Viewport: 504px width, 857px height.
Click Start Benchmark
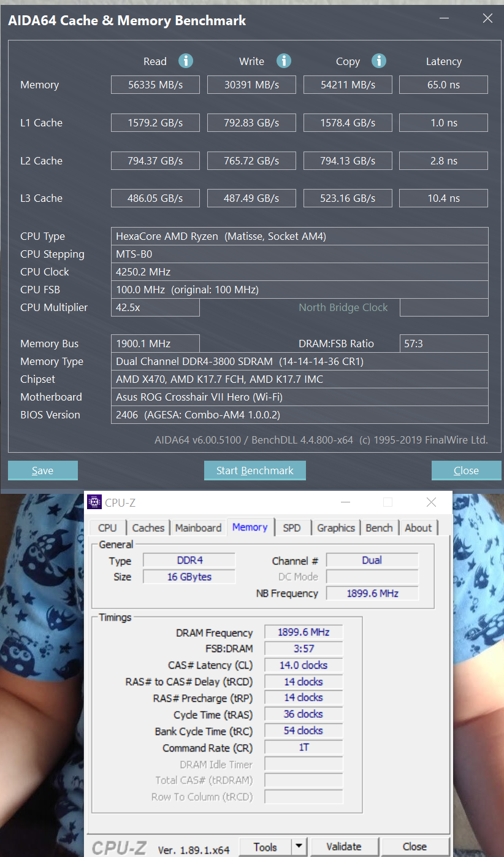(x=255, y=471)
